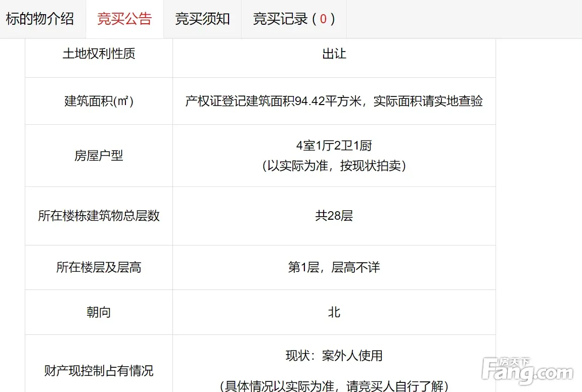View the 竞买记录 (0) tab
582x392 pixels.
[294, 19]
